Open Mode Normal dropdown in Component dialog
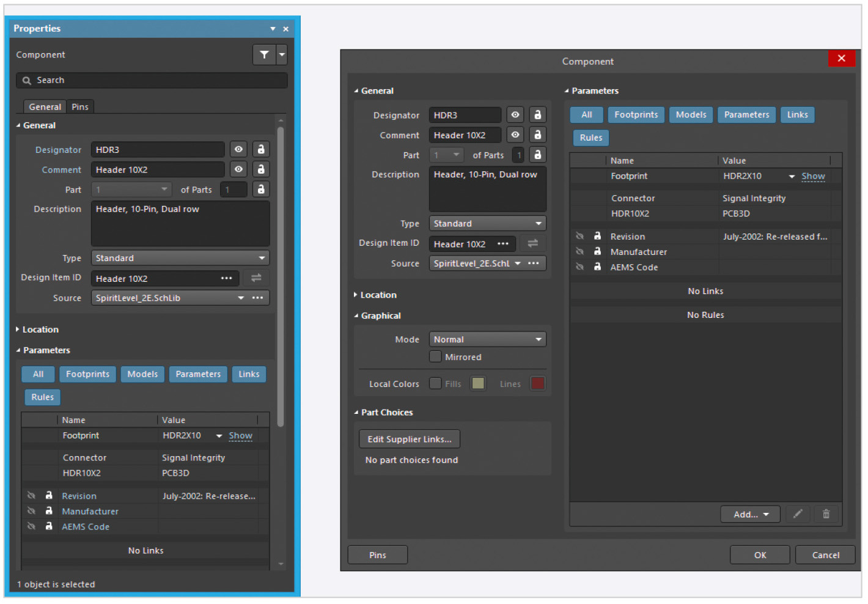The width and height of the screenshot is (868, 604). coord(488,339)
